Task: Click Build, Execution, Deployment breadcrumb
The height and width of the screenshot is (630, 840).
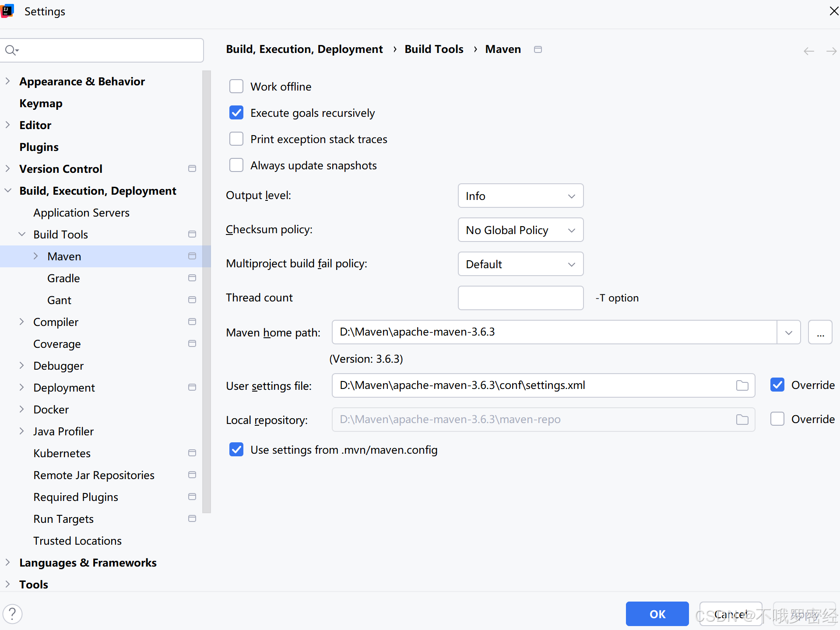Action: click(304, 49)
